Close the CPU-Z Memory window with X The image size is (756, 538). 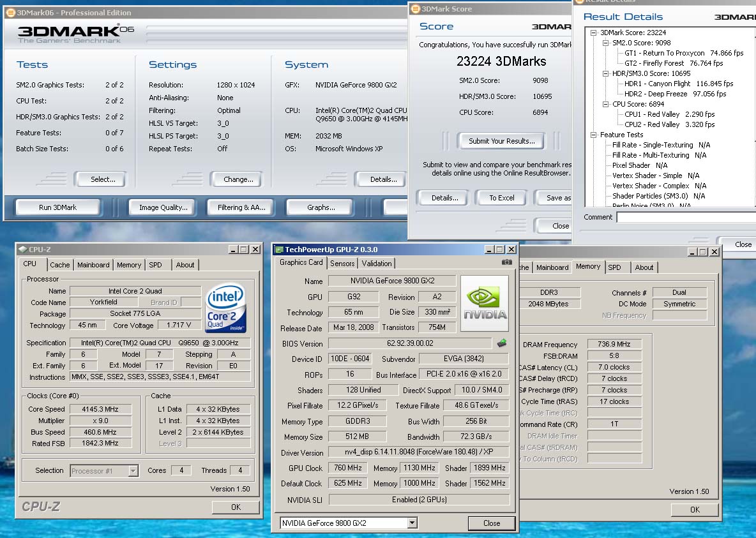[x=714, y=251]
